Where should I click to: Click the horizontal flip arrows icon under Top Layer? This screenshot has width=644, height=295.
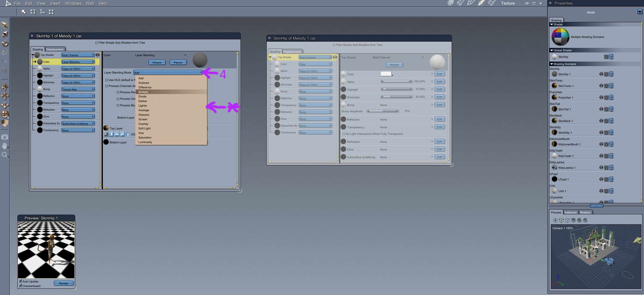point(117,134)
